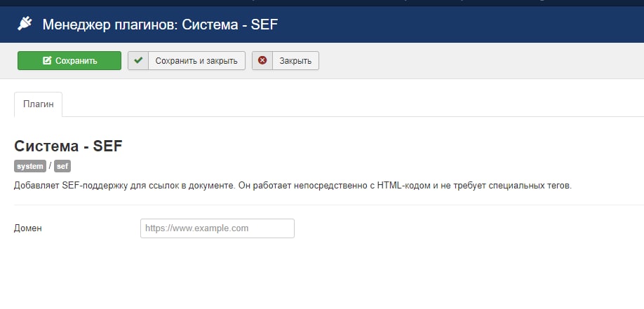Click the slash between system and sef badges
Screen dimensions: 644x309
point(50,166)
